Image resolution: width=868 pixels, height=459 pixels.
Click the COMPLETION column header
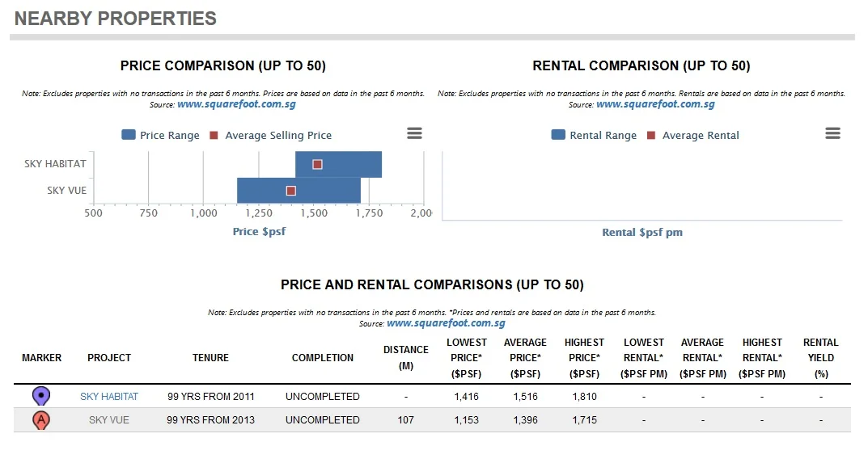click(x=322, y=358)
